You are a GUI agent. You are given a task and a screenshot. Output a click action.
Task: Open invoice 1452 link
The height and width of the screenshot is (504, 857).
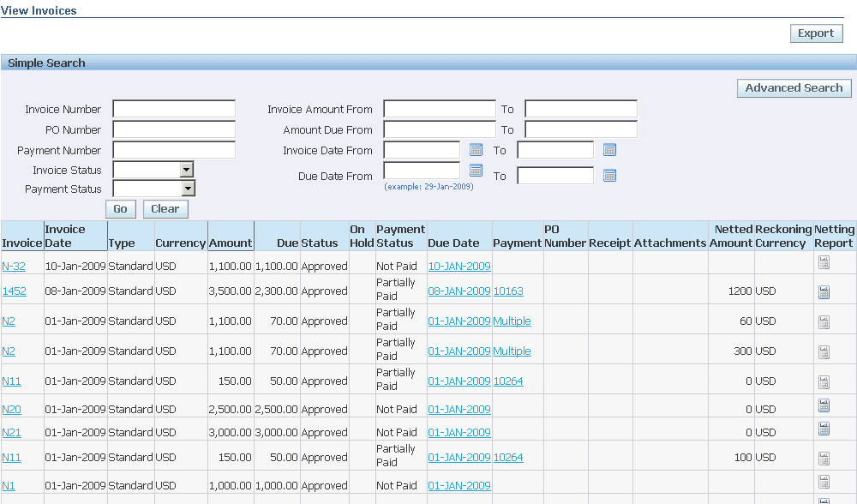point(15,291)
